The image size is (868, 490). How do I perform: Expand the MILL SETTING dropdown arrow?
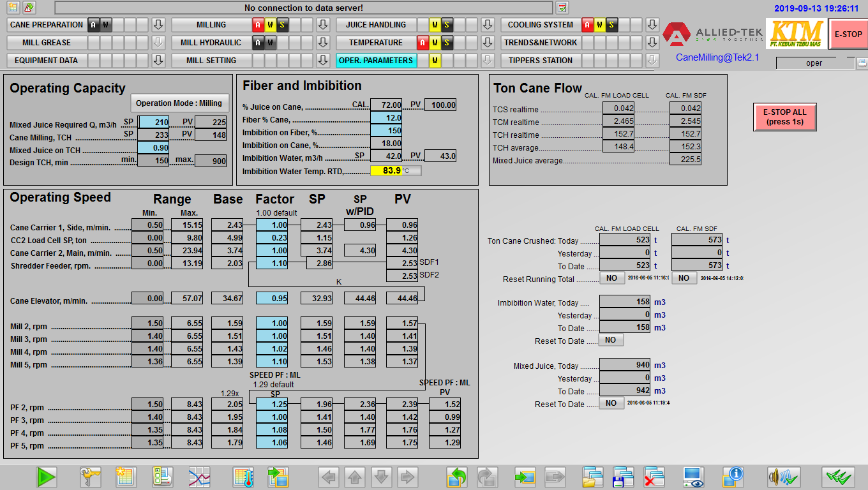pos(323,61)
